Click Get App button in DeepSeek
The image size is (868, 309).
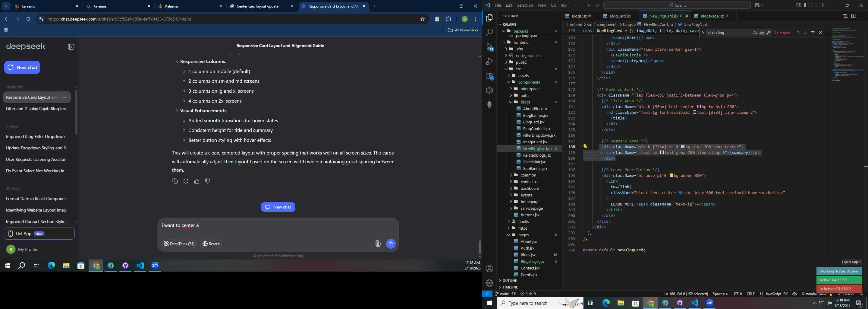point(39,234)
